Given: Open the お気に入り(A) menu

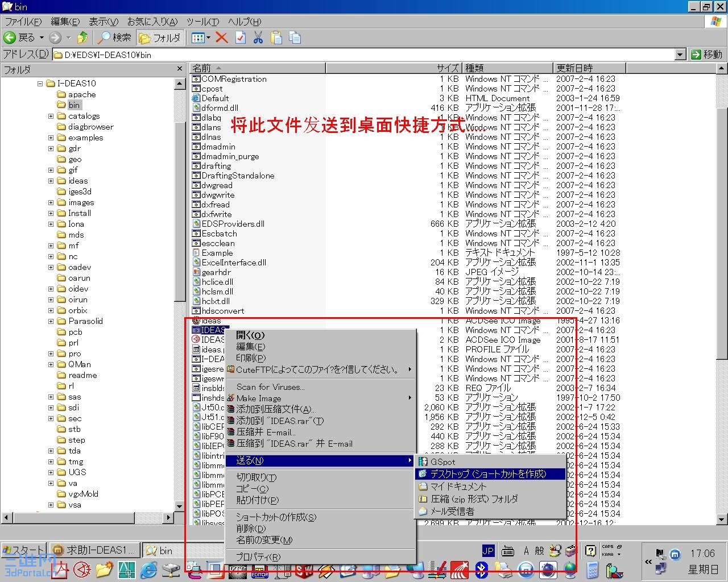Looking at the screenshot, I should [x=152, y=22].
